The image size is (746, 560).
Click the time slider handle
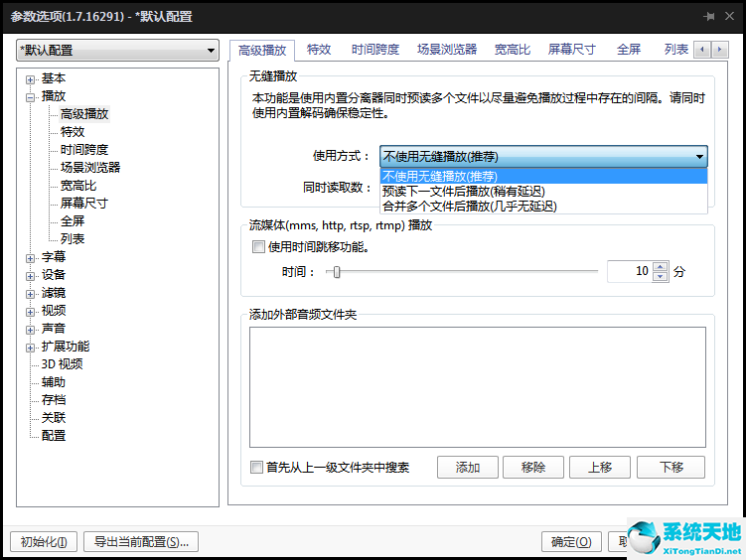pyautogui.click(x=338, y=271)
